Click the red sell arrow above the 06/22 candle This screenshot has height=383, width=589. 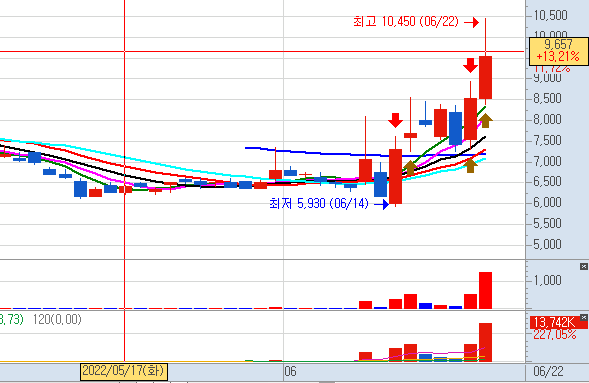pos(470,65)
